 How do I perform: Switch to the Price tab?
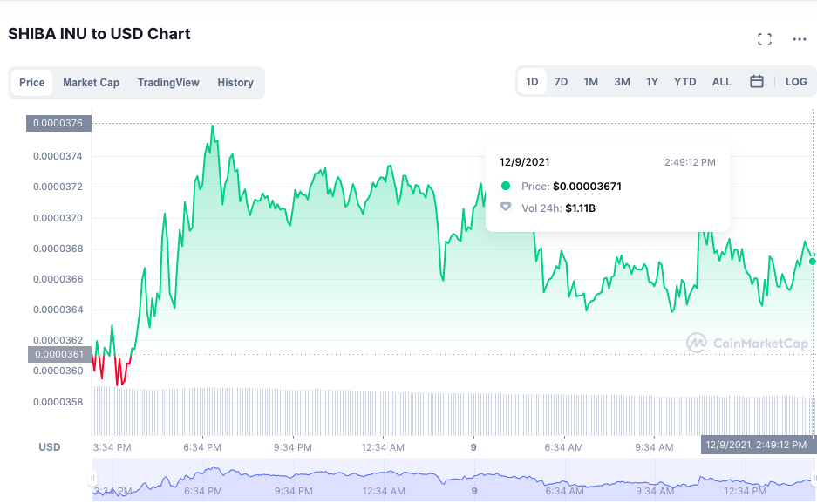[x=31, y=82]
